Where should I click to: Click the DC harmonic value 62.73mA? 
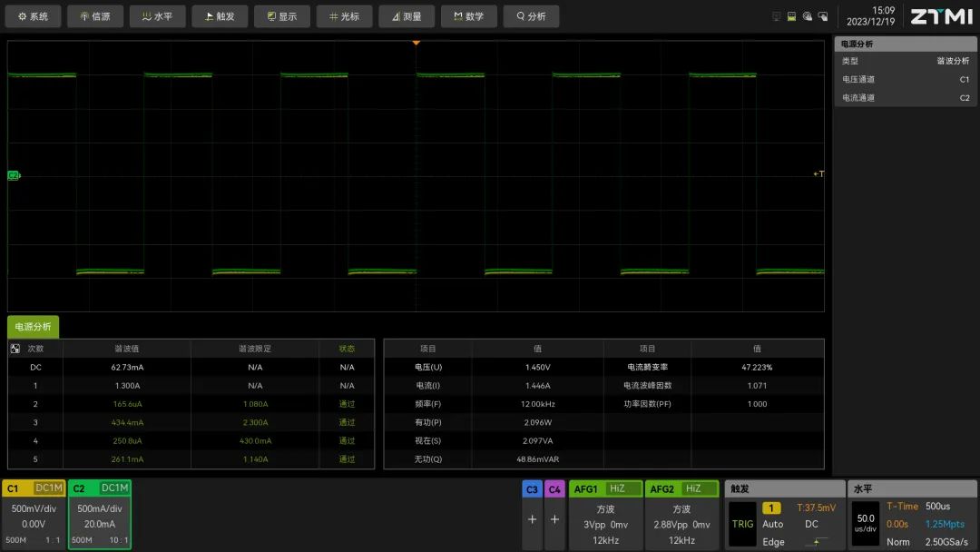(128, 367)
